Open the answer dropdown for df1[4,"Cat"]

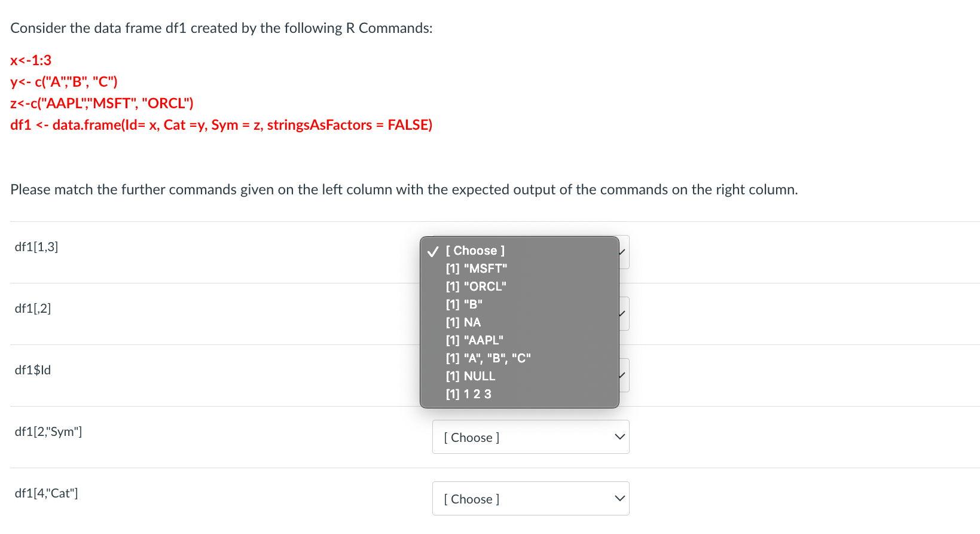(x=530, y=498)
